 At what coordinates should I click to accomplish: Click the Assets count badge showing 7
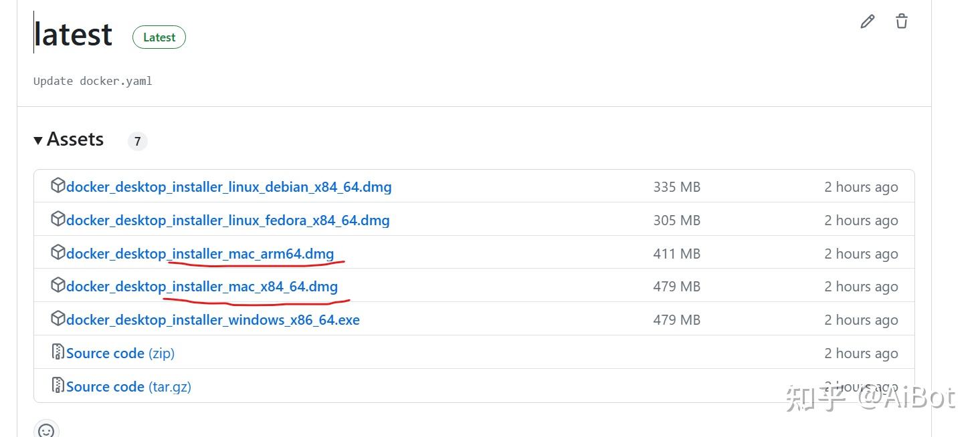[x=137, y=141]
